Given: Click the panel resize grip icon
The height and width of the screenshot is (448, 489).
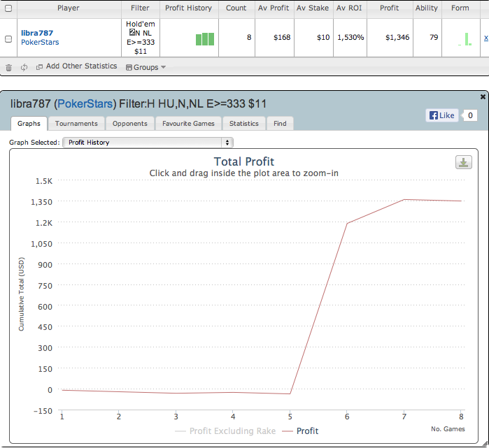Looking at the screenshot, I should 486,445.
